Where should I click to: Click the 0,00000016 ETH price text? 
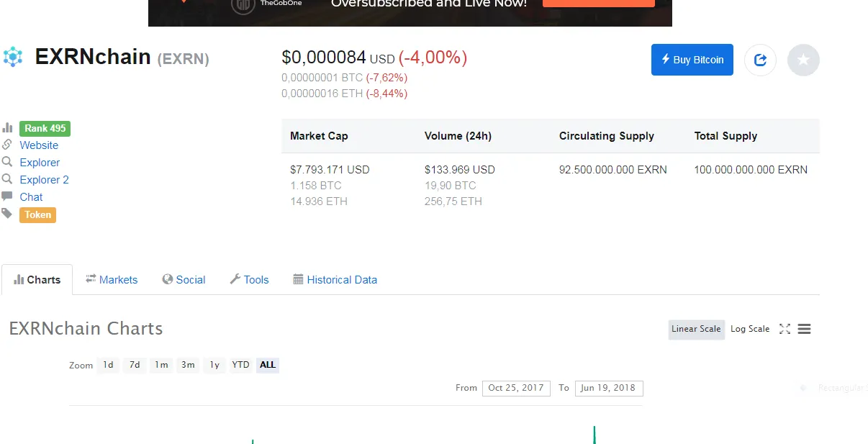click(322, 94)
